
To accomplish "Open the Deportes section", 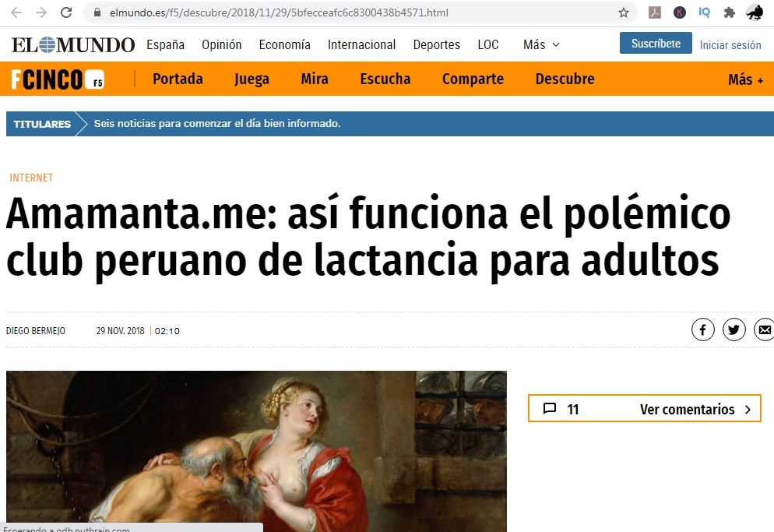I will pos(436,45).
